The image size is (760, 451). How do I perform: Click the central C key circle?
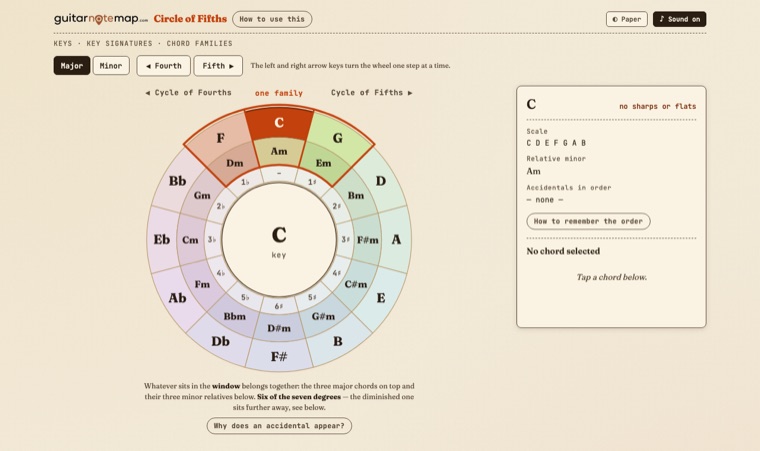(x=279, y=240)
